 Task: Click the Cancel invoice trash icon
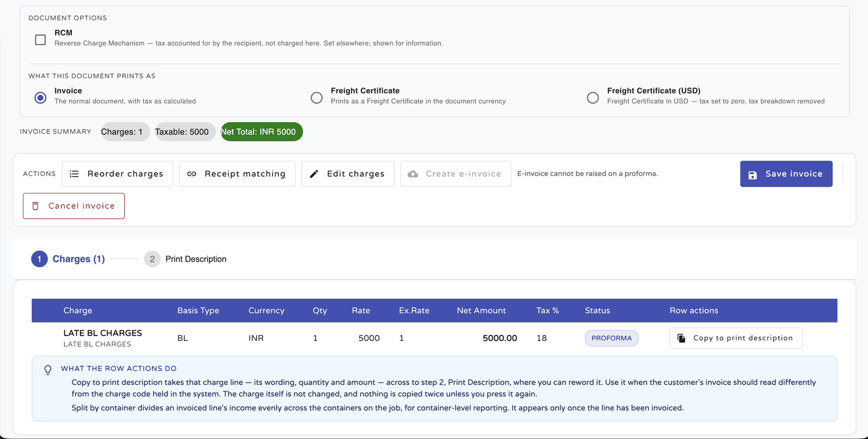coord(35,206)
